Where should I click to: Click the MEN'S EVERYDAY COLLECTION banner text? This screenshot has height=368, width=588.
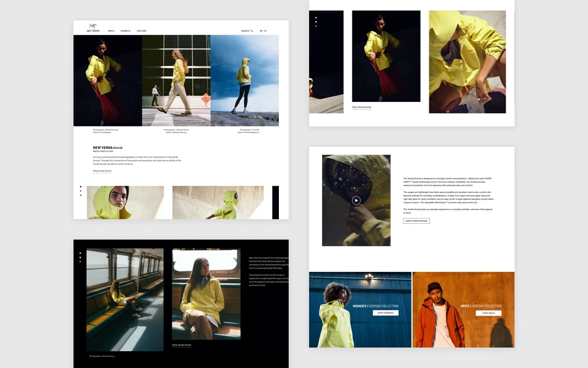click(481, 306)
